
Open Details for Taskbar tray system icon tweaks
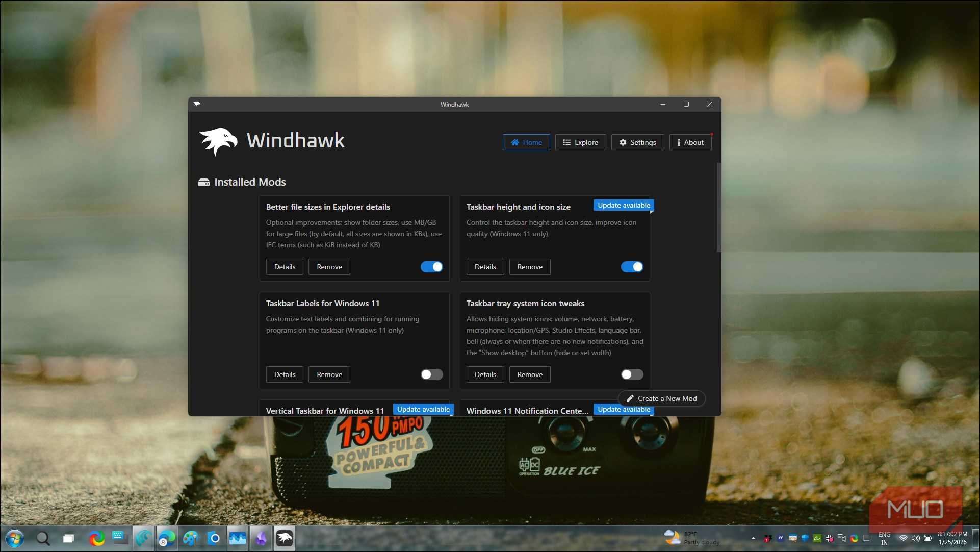click(x=485, y=374)
